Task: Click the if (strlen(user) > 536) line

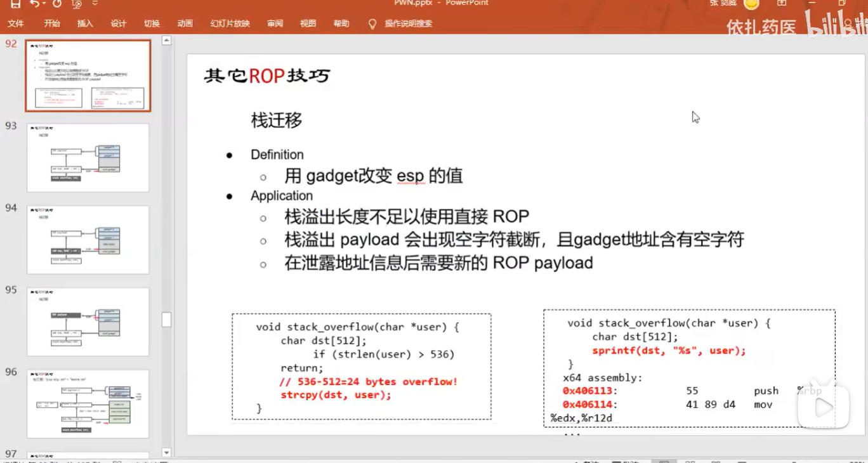Action: (x=383, y=355)
